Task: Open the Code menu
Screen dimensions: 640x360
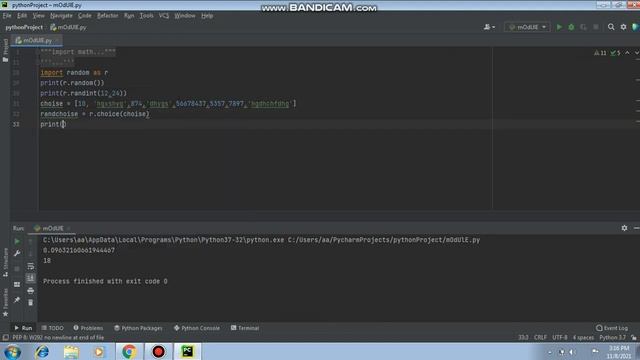Action: (x=84, y=16)
